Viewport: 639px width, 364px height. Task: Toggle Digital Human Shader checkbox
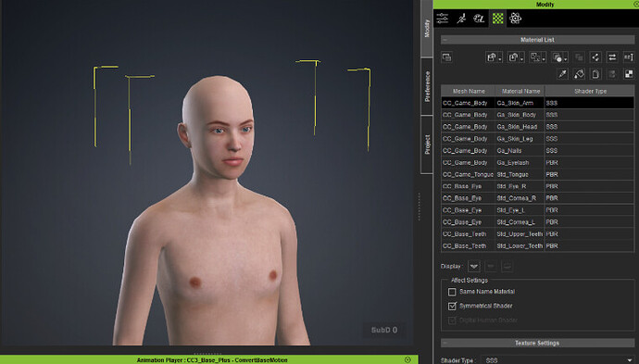pyautogui.click(x=452, y=320)
